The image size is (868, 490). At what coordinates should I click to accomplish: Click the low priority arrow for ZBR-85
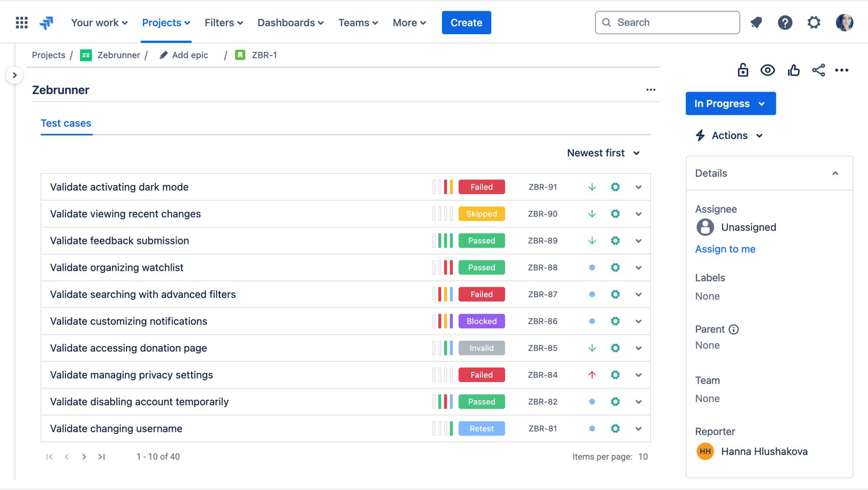pos(592,348)
